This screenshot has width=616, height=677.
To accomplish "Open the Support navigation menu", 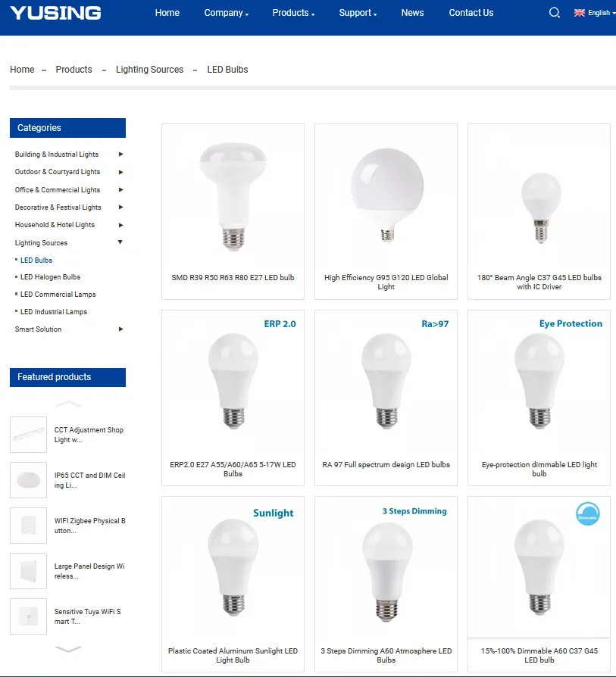I will coord(358,13).
